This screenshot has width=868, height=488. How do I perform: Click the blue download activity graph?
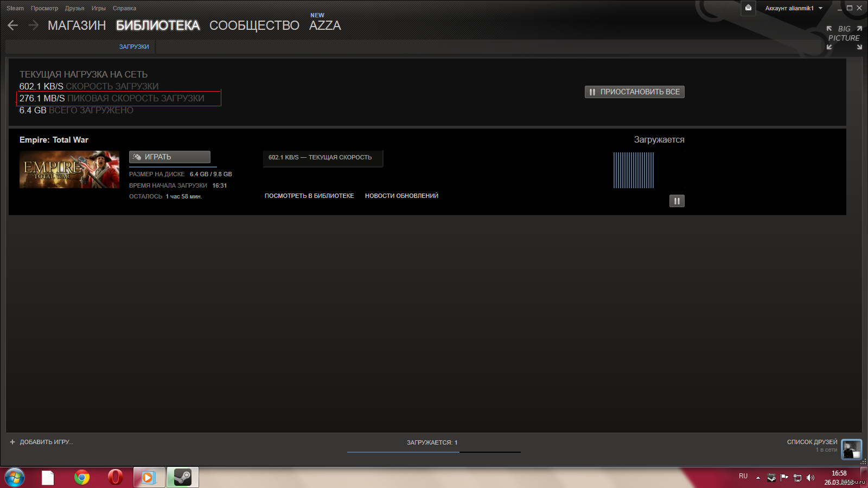click(634, 170)
